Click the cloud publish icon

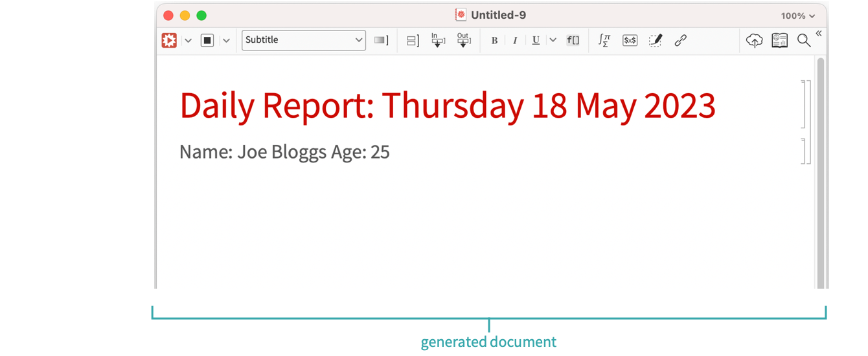tap(754, 40)
